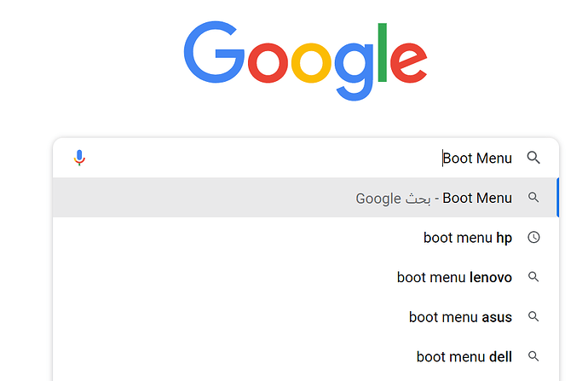Image resolution: width=588 pixels, height=381 pixels.
Task: Click the blue selection bar beside first suggestion
Action: point(557,198)
